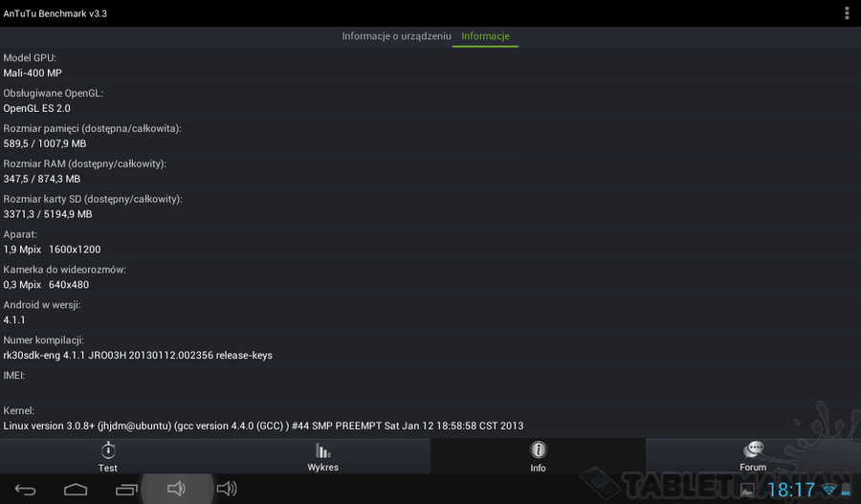Tap the Test stopwatch icon
Image resolution: width=861 pixels, height=504 pixels.
108,450
